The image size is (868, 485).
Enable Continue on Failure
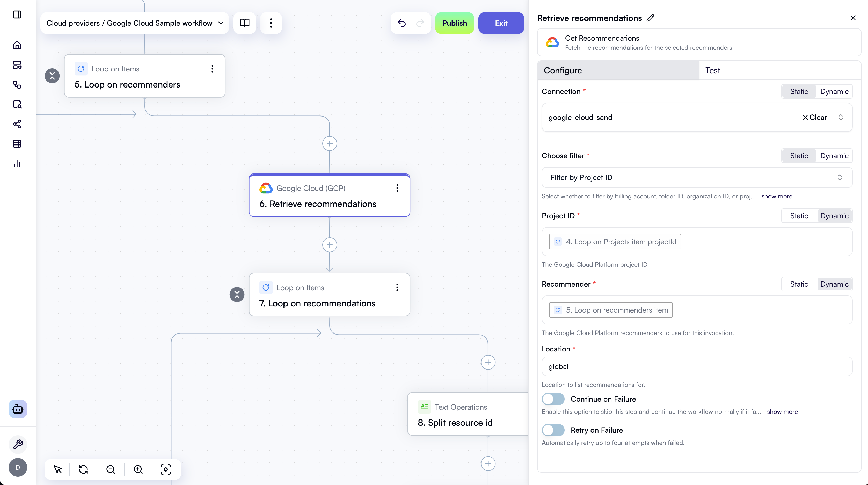click(553, 399)
